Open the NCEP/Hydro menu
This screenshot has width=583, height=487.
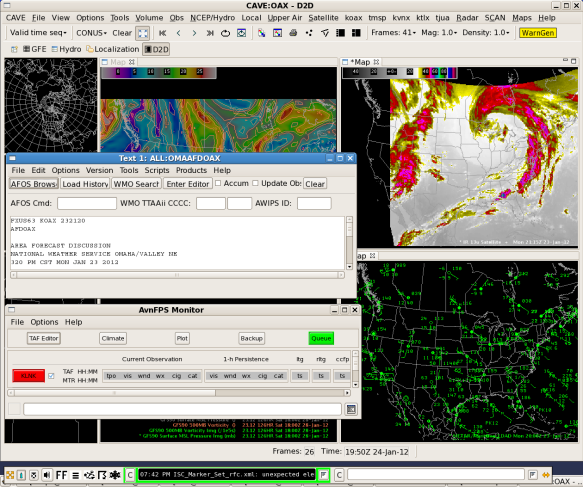point(212,18)
